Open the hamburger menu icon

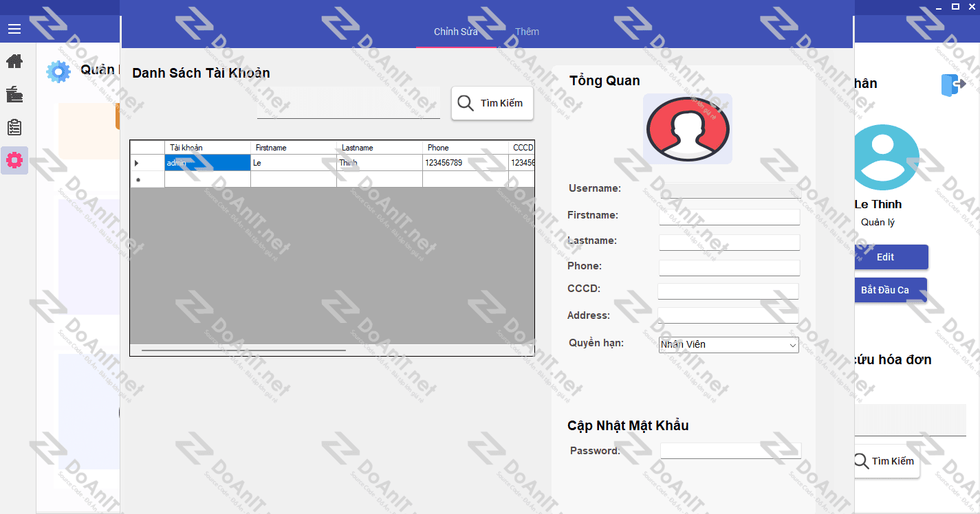tap(14, 29)
